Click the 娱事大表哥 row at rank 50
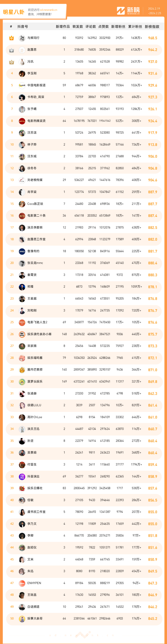 [x=84, y=618]
